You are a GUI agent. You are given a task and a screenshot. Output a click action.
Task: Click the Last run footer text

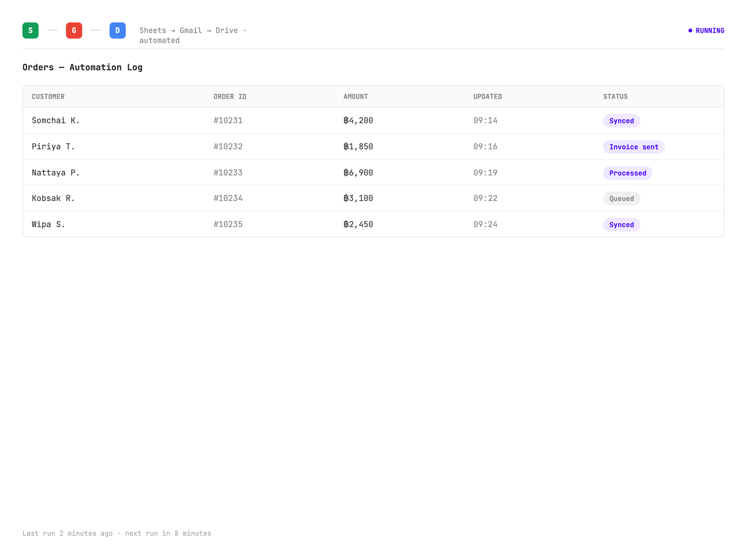[117, 533]
